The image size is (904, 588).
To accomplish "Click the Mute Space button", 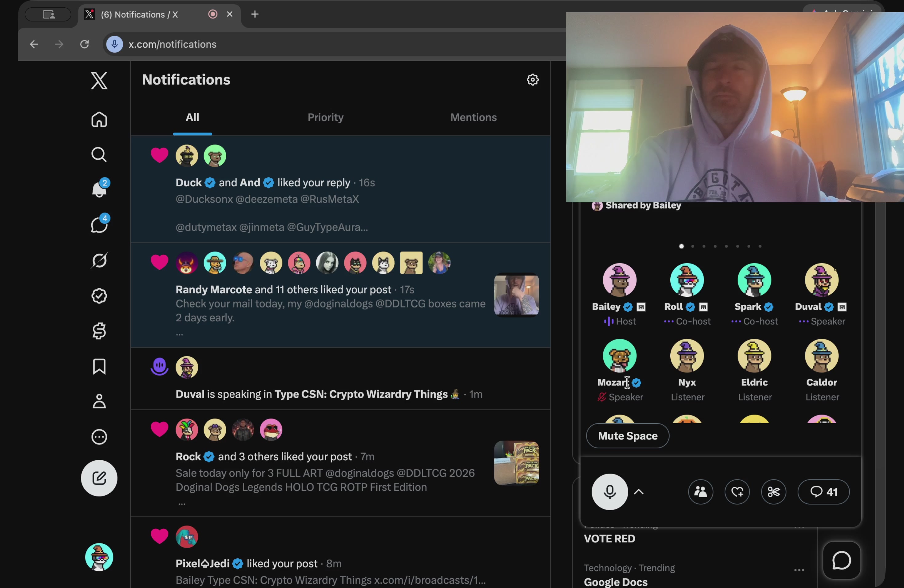I will coord(628,436).
